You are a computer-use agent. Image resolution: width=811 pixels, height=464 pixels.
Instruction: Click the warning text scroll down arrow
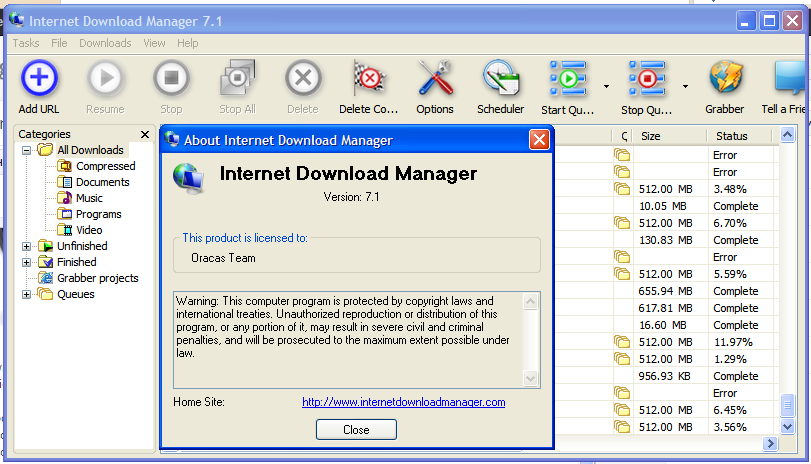[531, 378]
